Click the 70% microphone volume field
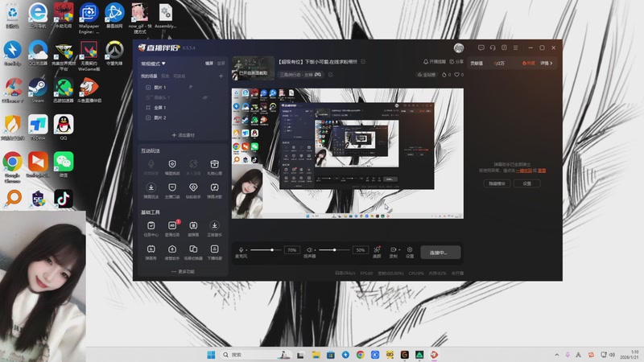 click(291, 250)
